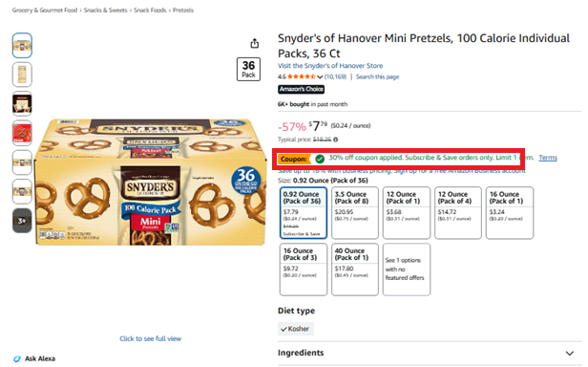Open the red pretzel package thumbnail
The height and width of the screenshot is (367, 588).
click(x=22, y=133)
